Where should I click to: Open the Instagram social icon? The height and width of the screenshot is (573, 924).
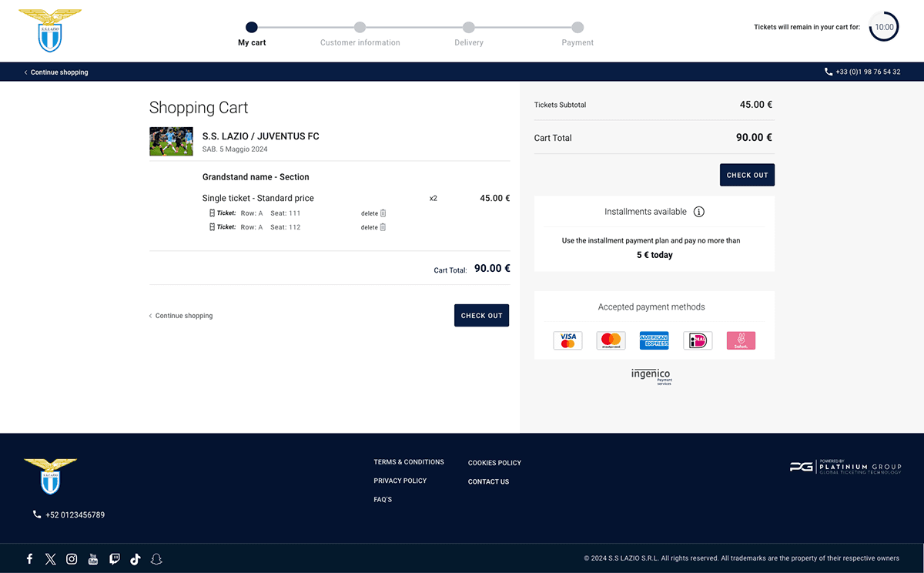pyautogui.click(x=72, y=559)
